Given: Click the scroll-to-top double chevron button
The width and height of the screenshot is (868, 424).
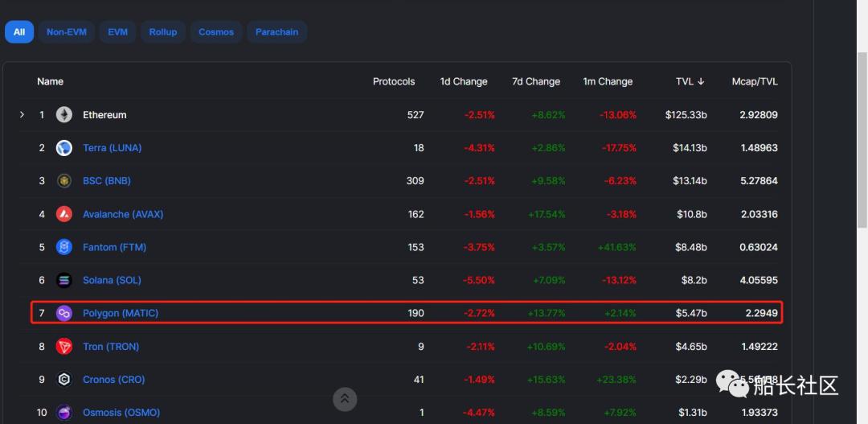Looking at the screenshot, I should pyautogui.click(x=345, y=399).
